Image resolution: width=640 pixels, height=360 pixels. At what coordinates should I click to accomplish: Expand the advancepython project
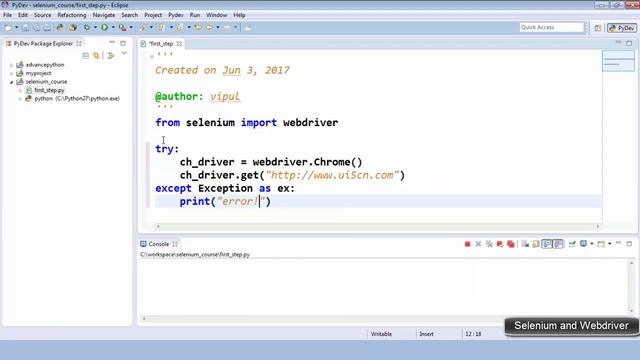[11, 65]
